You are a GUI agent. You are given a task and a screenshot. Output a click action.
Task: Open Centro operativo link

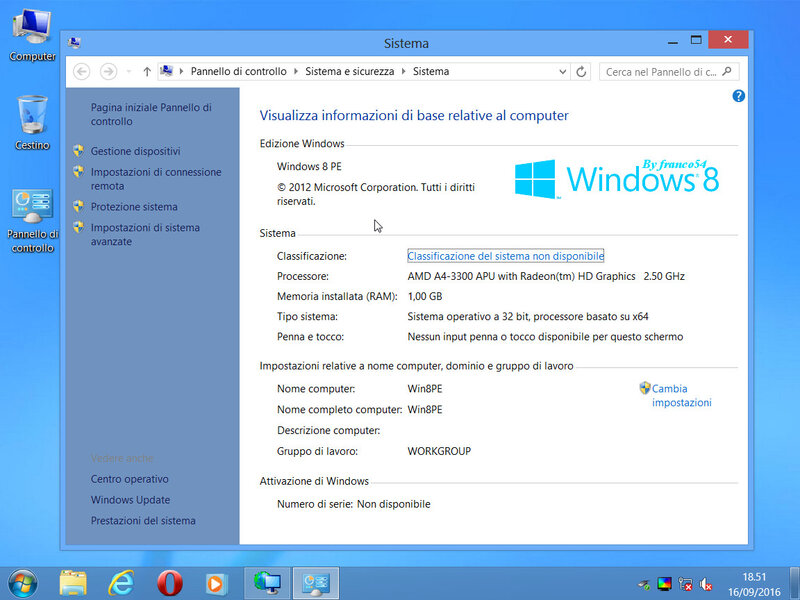130,479
